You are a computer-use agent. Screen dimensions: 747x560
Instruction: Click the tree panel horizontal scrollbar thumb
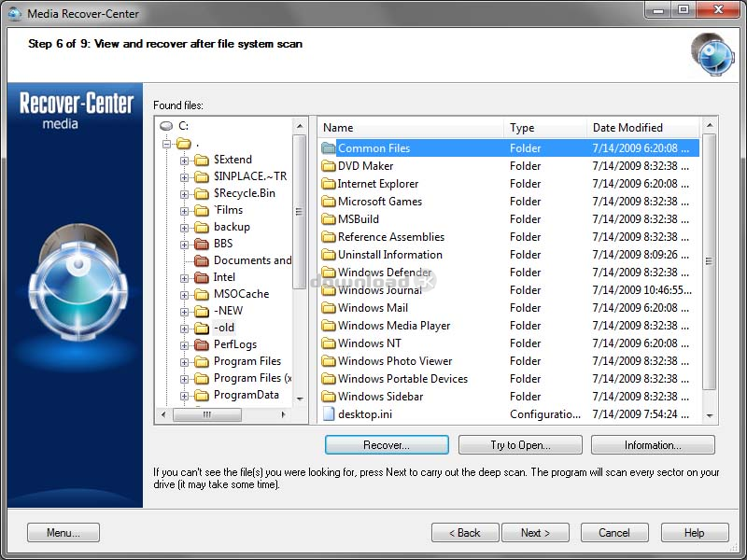(x=206, y=414)
